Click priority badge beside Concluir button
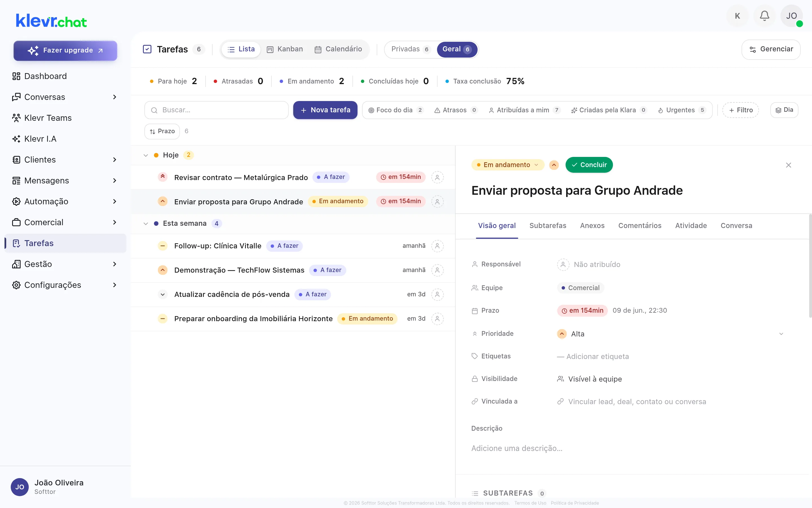 (x=554, y=165)
